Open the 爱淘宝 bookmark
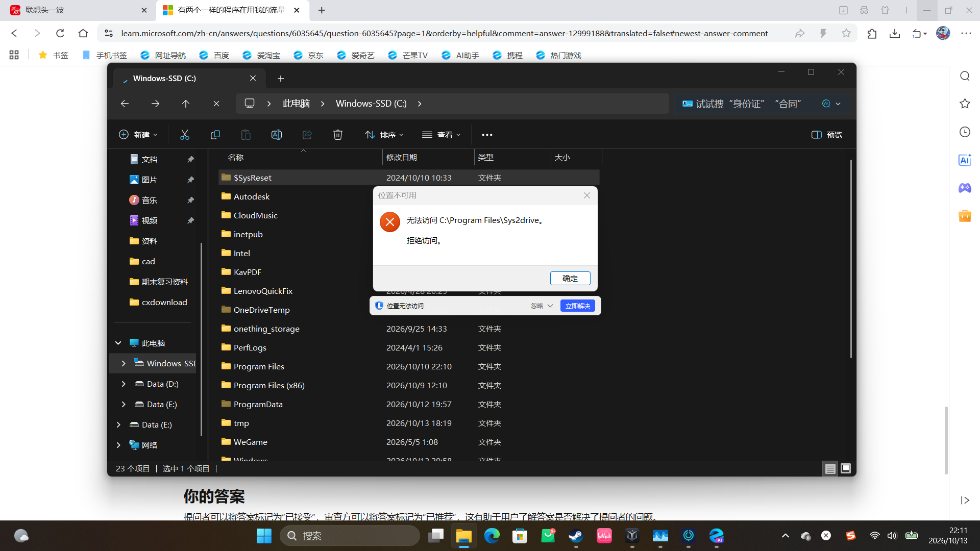The width and height of the screenshot is (980, 551). point(261,55)
